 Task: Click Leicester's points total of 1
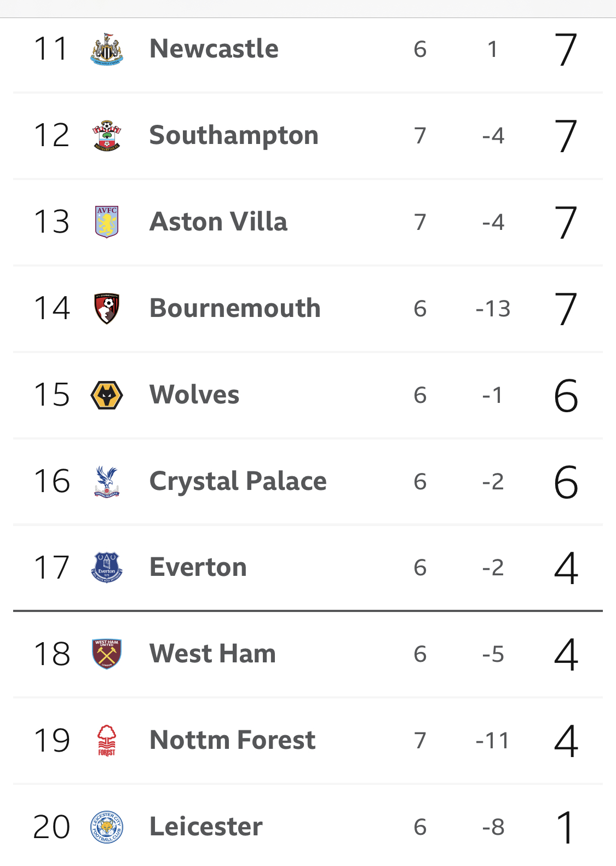click(x=566, y=827)
